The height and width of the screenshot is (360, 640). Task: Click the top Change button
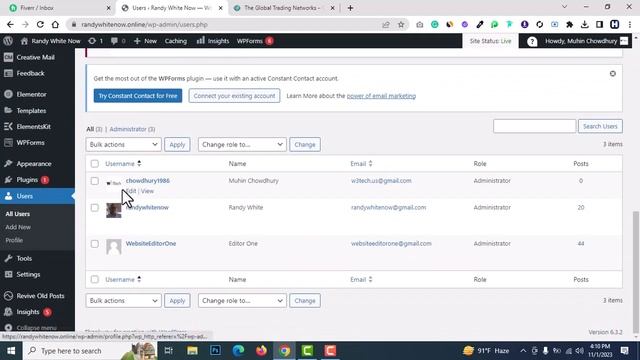(305, 144)
